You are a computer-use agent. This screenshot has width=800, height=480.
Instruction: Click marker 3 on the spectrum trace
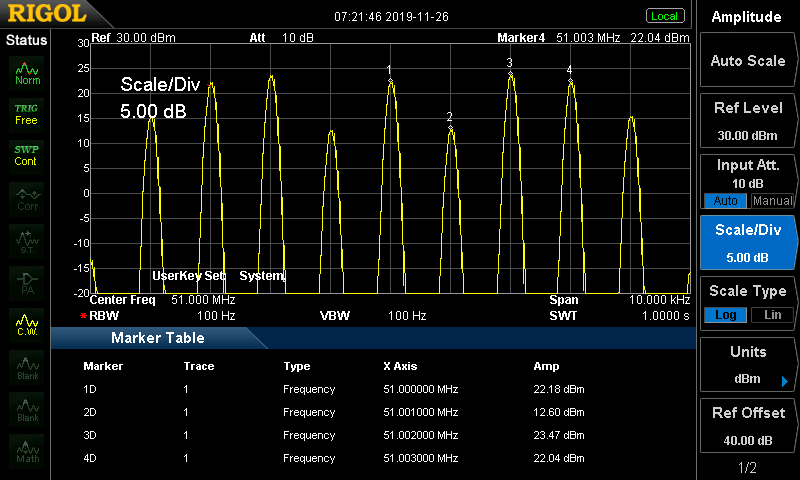(510, 73)
